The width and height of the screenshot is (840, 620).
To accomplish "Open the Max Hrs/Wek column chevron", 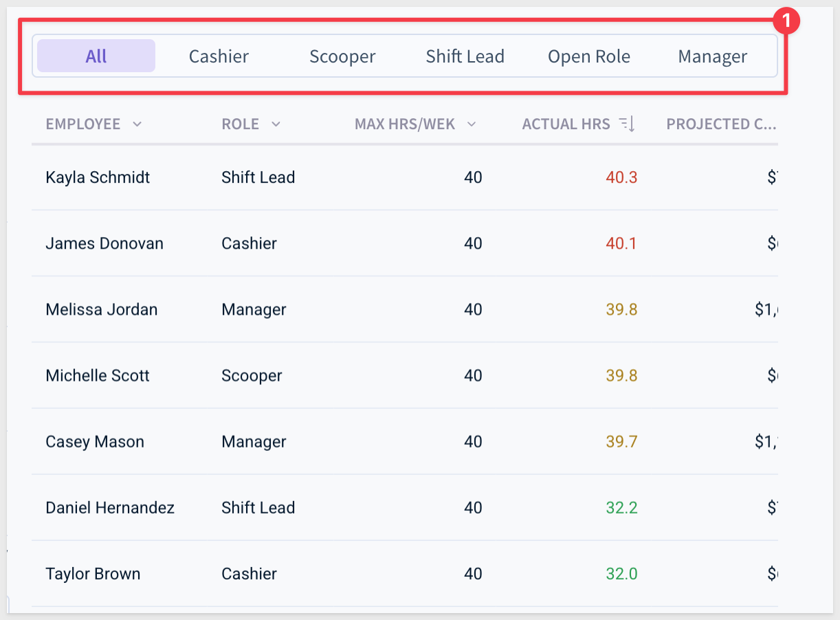I will (x=472, y=124).
